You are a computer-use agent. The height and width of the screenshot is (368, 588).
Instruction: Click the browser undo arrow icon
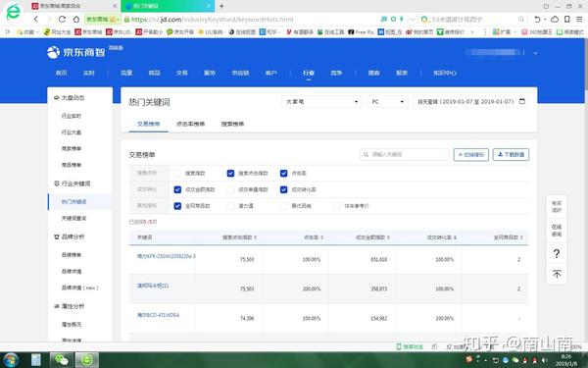click(x=537, y=20)
